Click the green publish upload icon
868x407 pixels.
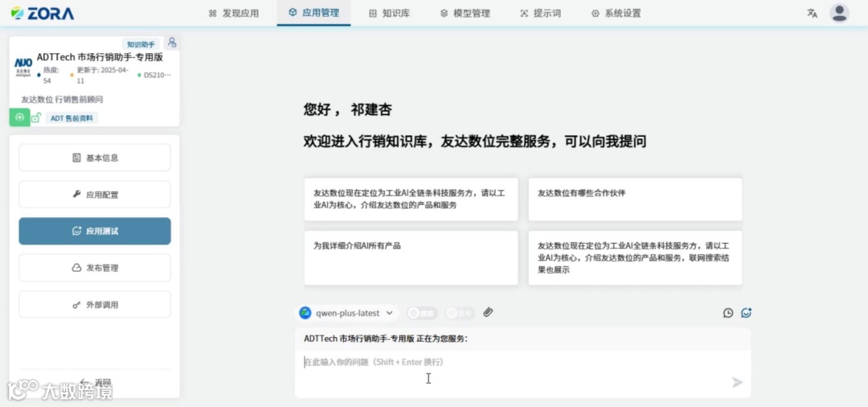pyautogui.click(x=19, y=117)
